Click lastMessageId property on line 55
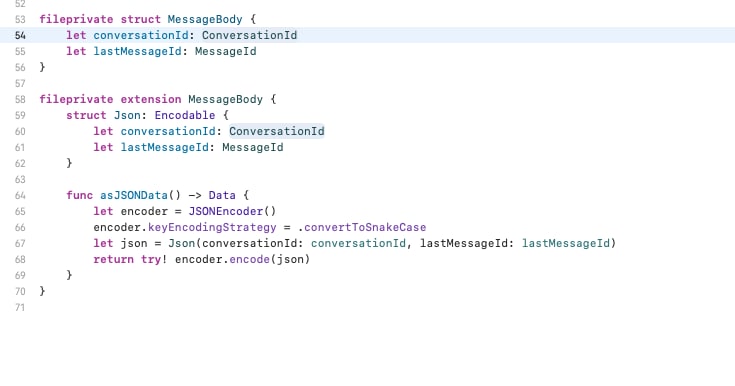This screenshot has height=386, width=735. coord(137,51)
